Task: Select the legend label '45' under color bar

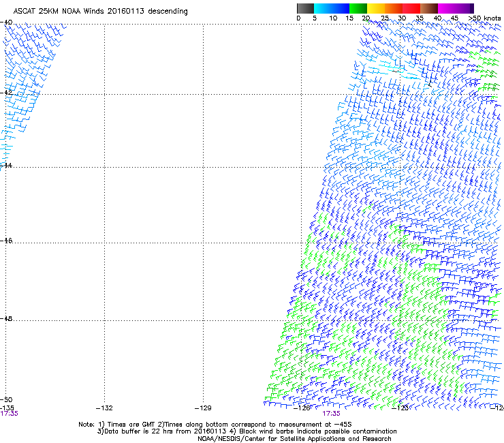Action: [x=454, y=18]
